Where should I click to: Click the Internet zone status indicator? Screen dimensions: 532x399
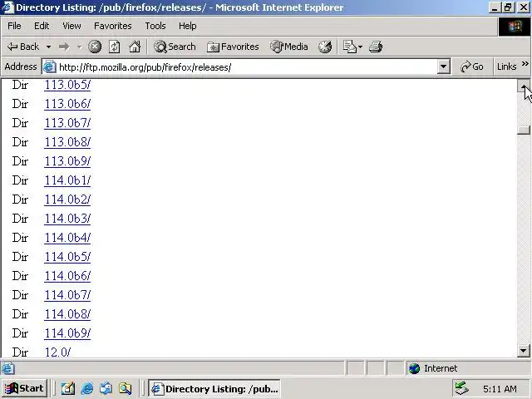coord(468,368)
